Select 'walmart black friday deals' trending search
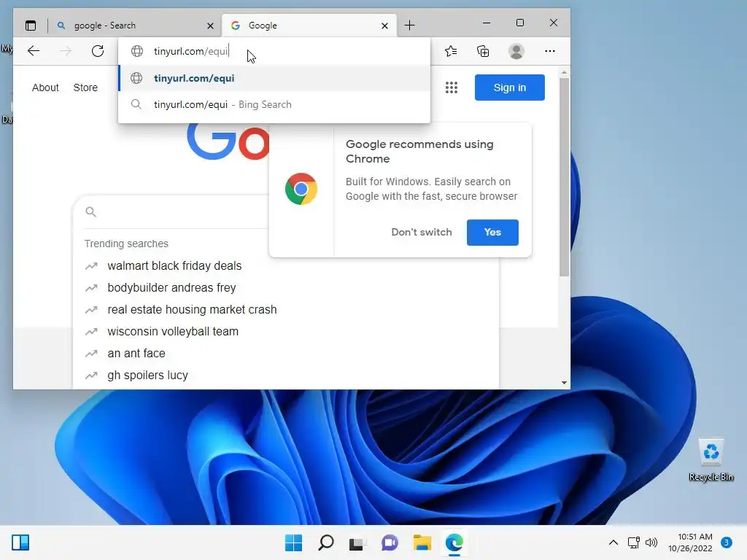747x560 pixels. tap(174, 265)
